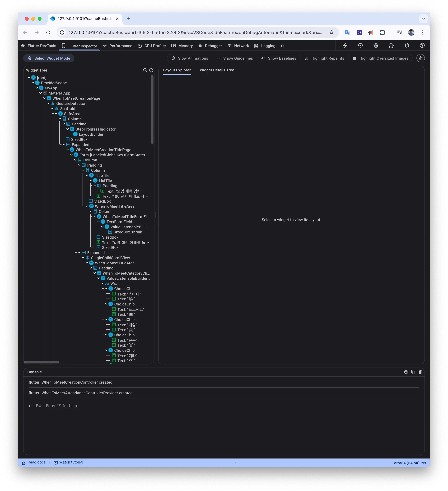Click the widget tree horizontal scrollbar
448x491 pixels.
(41, 362)
